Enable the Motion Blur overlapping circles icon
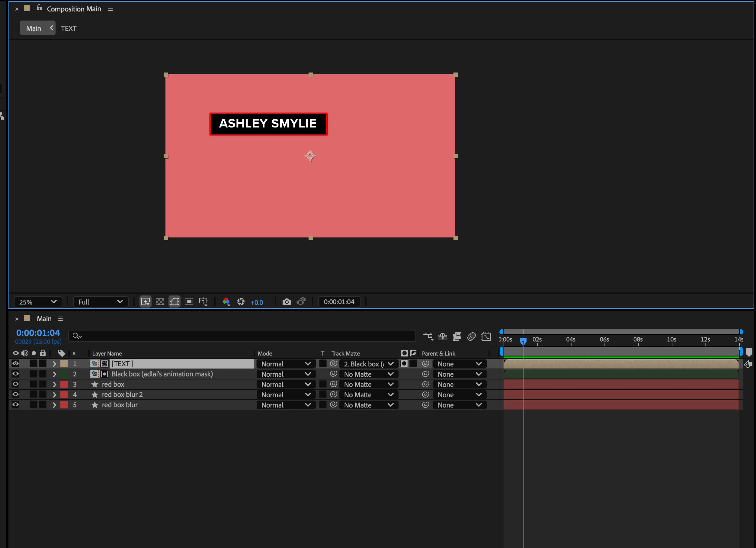 point(471,337)
